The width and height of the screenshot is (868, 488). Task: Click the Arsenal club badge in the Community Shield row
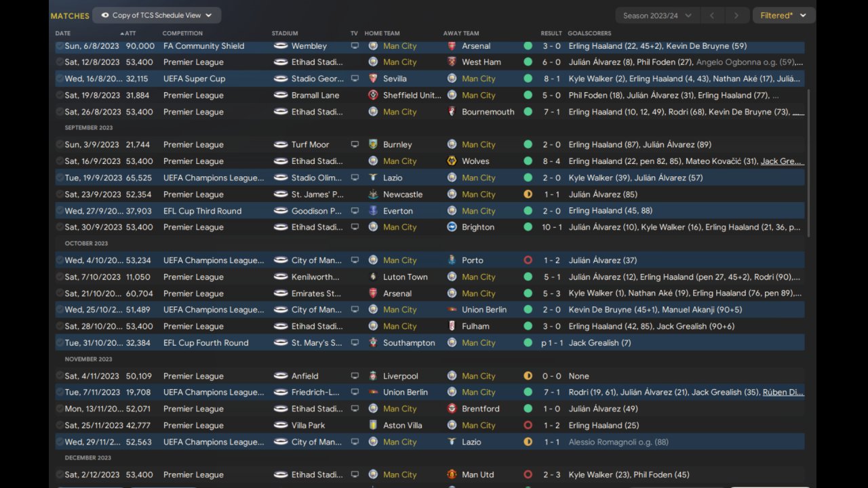click(x=452, y=46)
